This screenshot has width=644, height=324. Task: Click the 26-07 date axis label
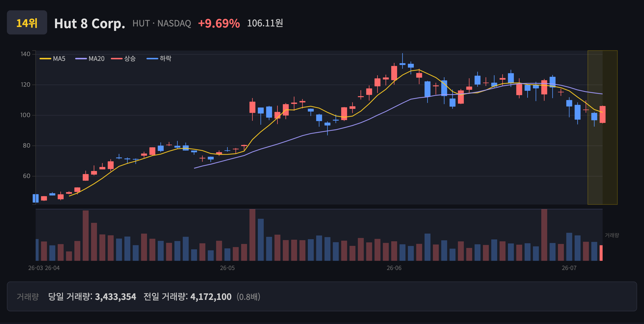click(x=569, y=268)
